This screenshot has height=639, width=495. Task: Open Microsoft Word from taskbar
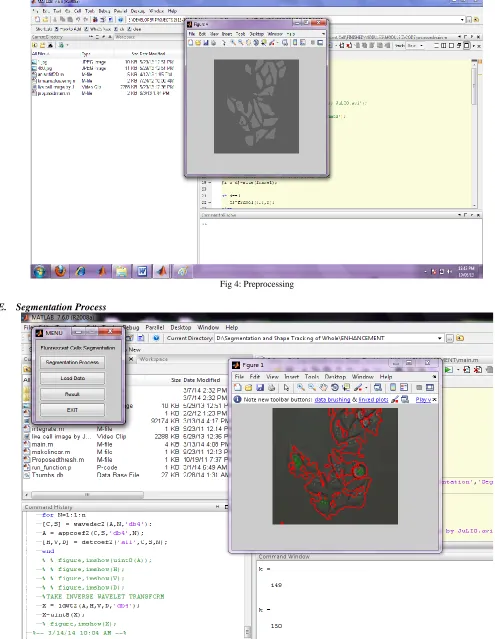(142, 271)
